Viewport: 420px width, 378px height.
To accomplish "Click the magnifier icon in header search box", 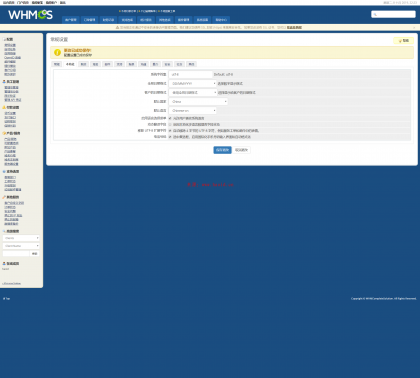I will tap(375, 14).
